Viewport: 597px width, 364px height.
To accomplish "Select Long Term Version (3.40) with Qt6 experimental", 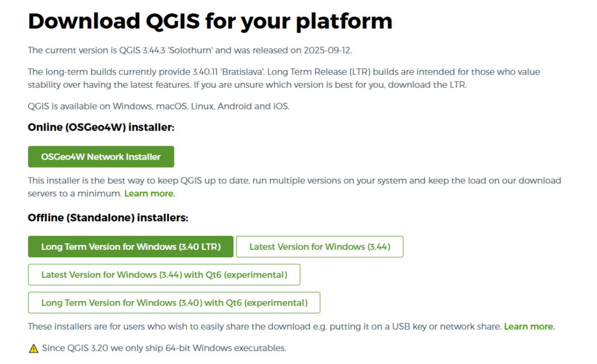I will coord(174,303).
